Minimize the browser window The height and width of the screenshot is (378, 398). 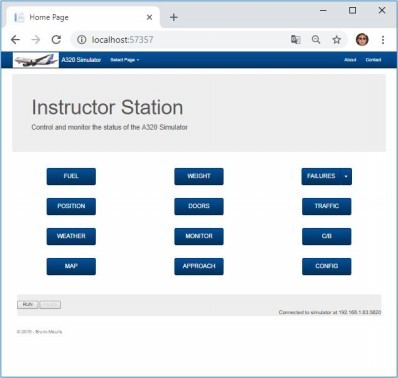coord(323,10)
